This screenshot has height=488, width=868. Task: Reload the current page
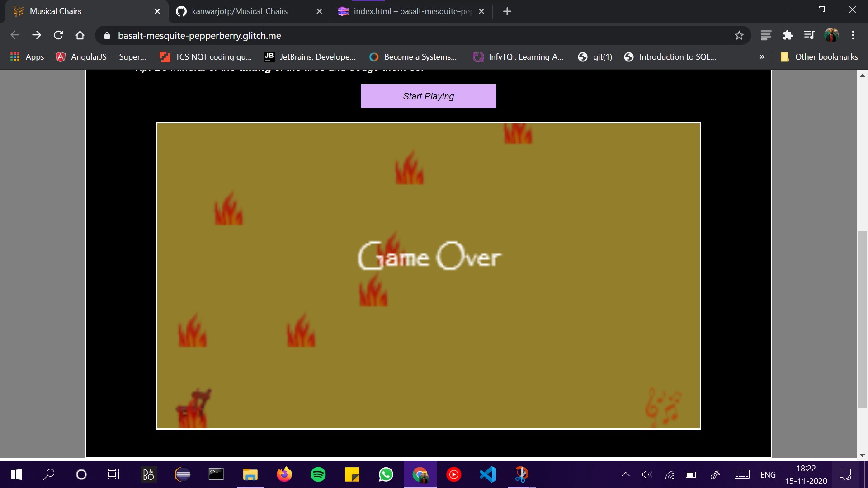point(58,35)
